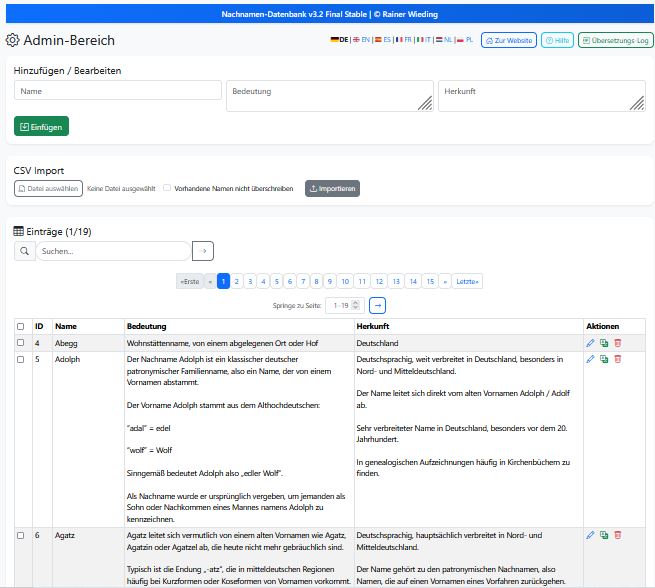Viewport: 655px width, 588px height.
Task: Click into the Suchen search field
Action: (114, 251)
